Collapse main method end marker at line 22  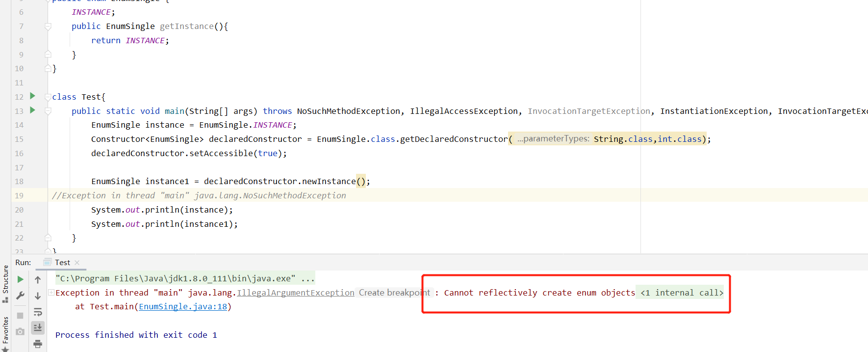48,238
